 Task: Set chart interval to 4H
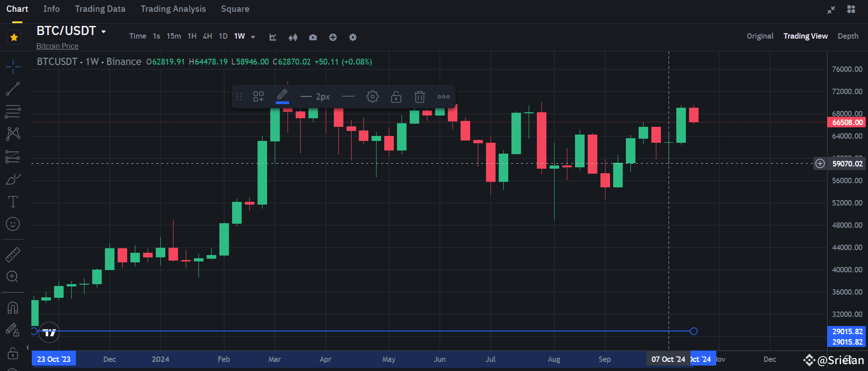click(x=207, y=36)
